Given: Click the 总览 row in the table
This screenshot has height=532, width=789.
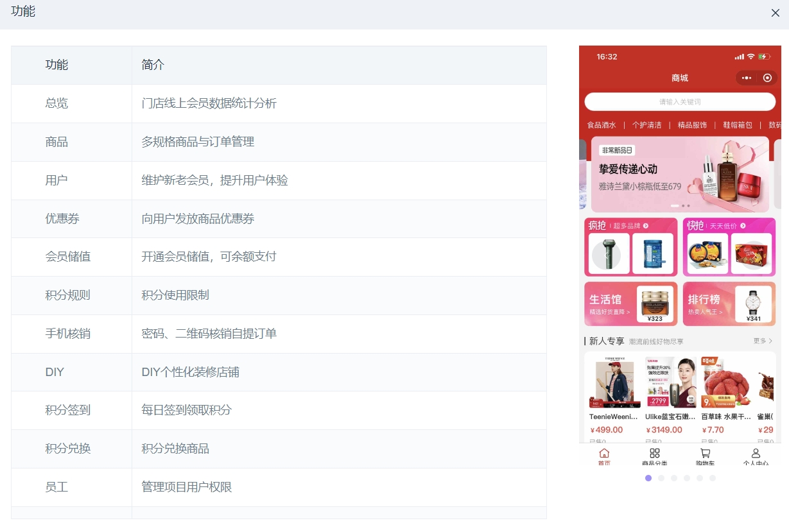Looking at the screenshot, I should pyautogui.click(x=279, y=103).
